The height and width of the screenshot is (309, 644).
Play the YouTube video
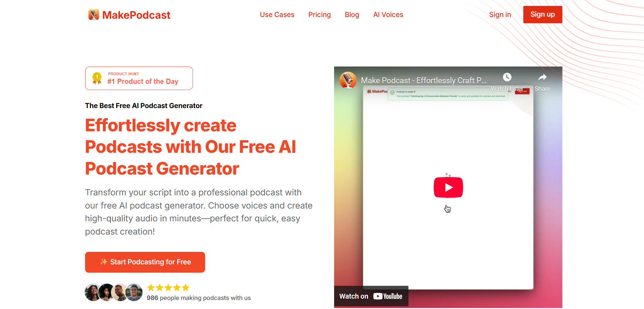tap(448, 187)
